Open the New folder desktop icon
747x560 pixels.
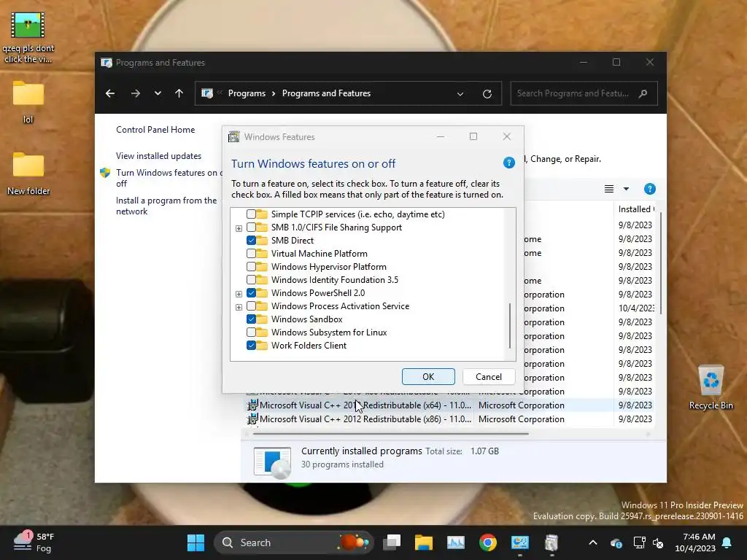pyautogui.click(x=28, y=174)
